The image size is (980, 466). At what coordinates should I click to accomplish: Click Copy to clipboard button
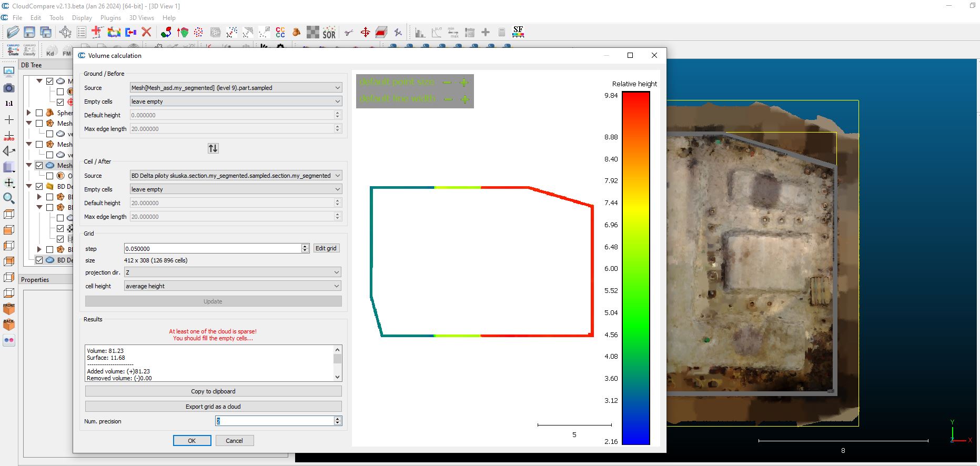click(x=213, y=391)
